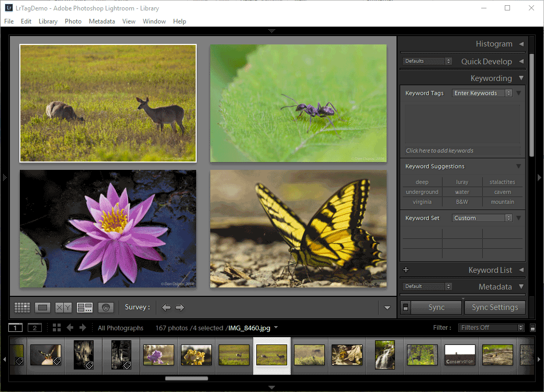Add the 'underground' keyword suggestion
Image resolution: width=544 pixels, height=392 pixels.
coord(422,192)
